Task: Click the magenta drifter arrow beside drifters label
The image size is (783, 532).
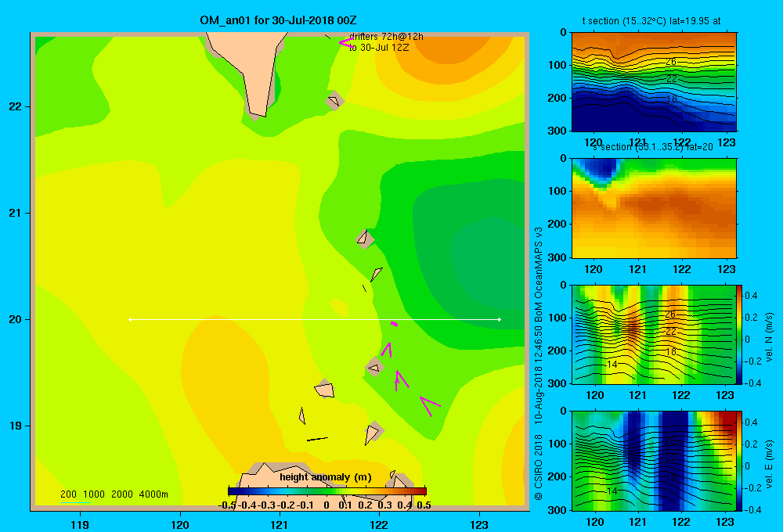Action: pos(346,43)
